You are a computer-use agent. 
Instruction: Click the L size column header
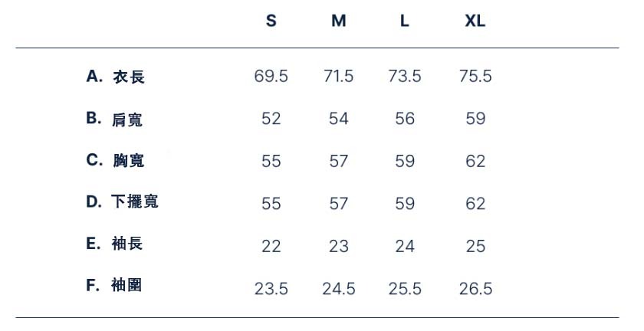coord(404,21)
